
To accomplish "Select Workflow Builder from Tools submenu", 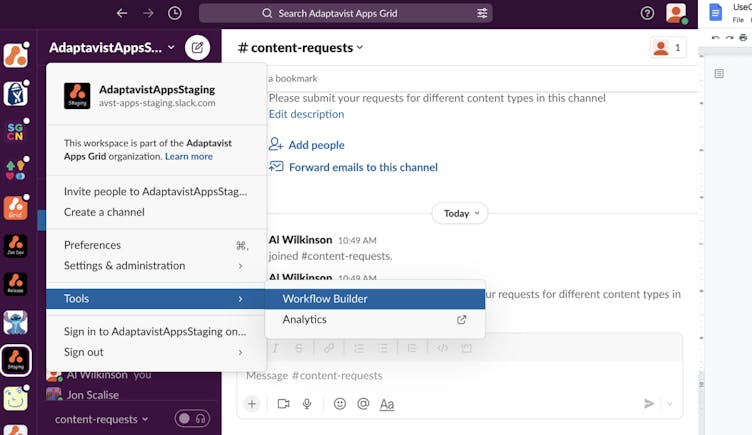I will pos(375,299).
